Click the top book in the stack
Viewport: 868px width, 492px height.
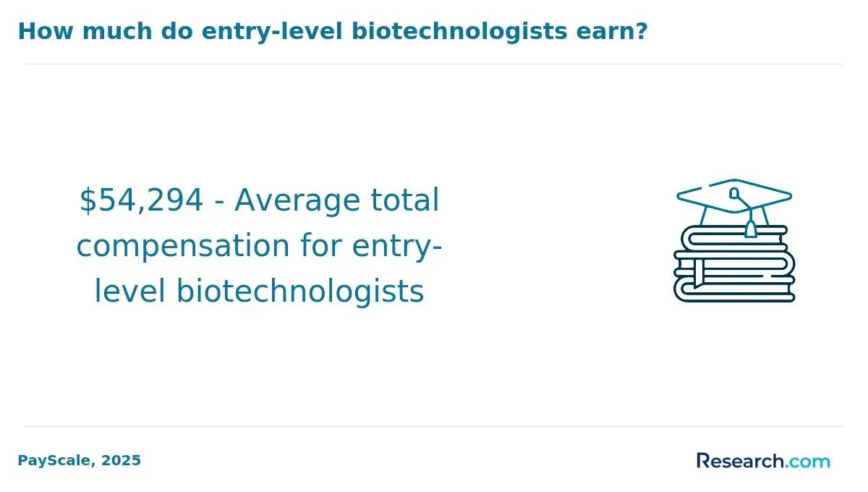coord(734,238)
